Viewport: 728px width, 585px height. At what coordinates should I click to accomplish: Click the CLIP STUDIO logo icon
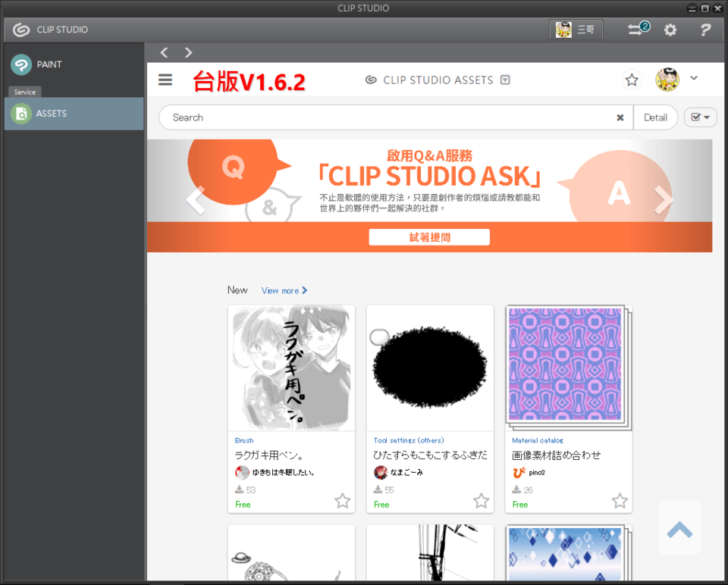point(21,30)
